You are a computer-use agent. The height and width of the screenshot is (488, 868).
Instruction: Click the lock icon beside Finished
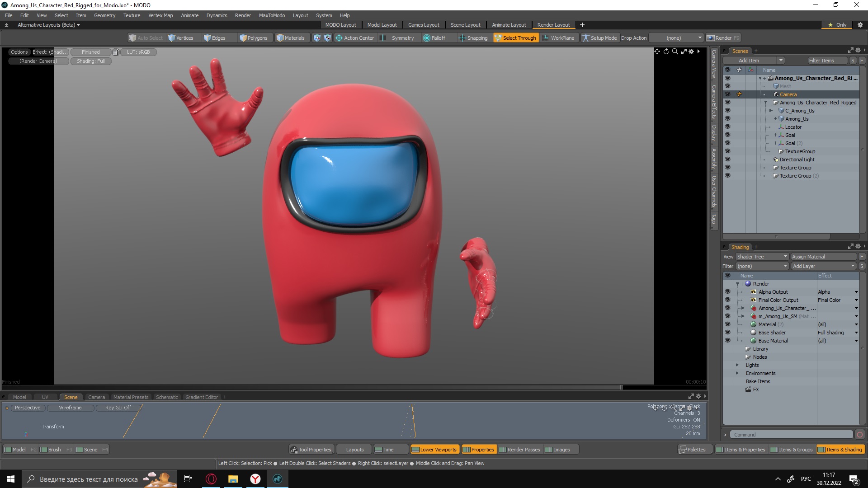click(116, 52)
